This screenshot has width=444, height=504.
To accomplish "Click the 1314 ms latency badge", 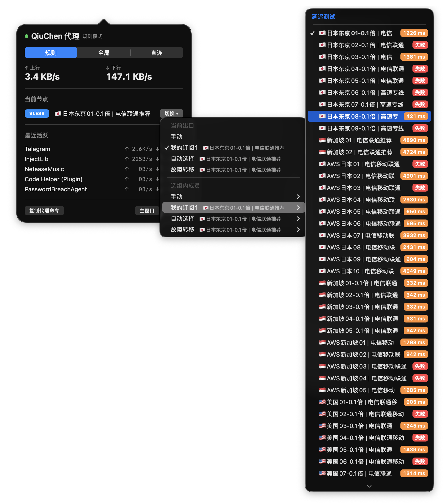I will click(414, 473).
